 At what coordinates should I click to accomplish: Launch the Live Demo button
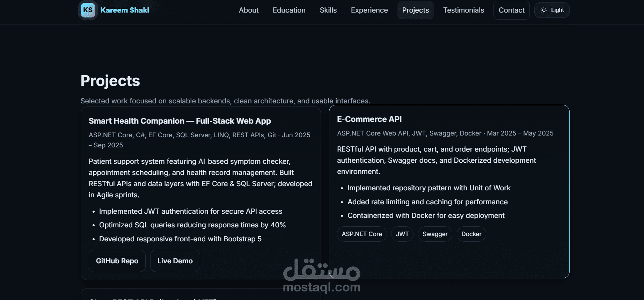point(175,261)
